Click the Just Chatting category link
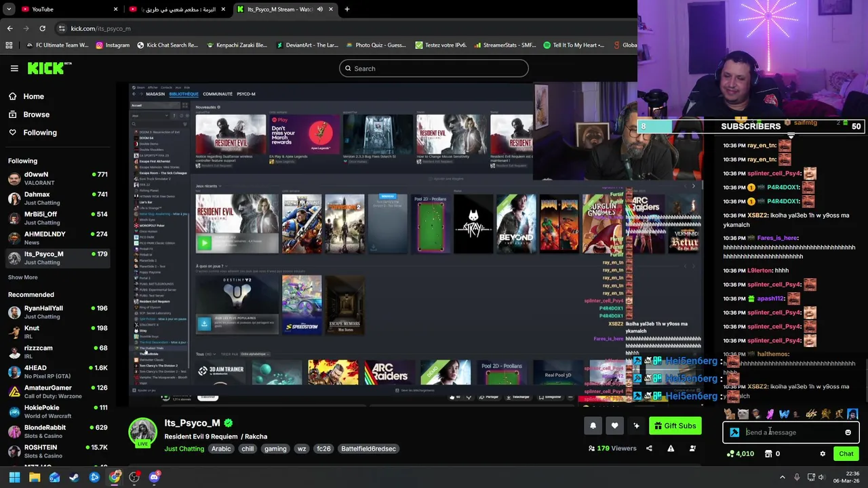 [x=184, y=449]
